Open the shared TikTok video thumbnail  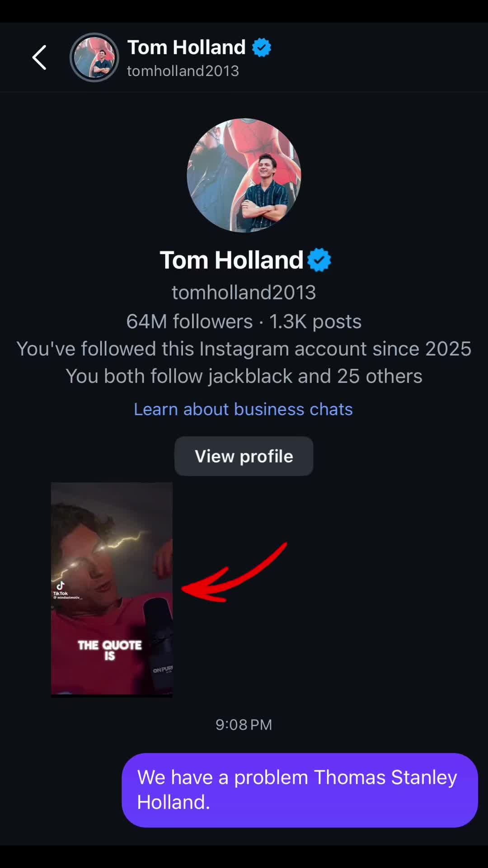[x=112, y=590]
